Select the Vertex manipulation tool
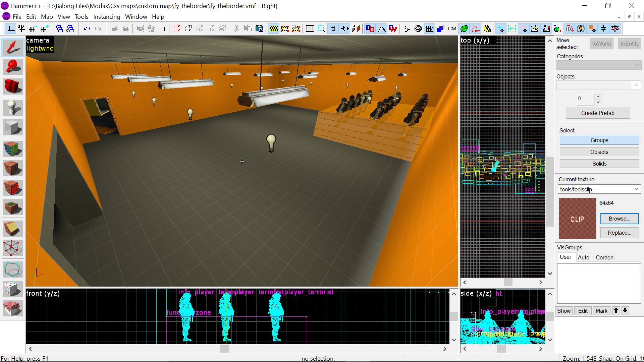The height and width of the screenshot is (362, 644). coord(12,248)
